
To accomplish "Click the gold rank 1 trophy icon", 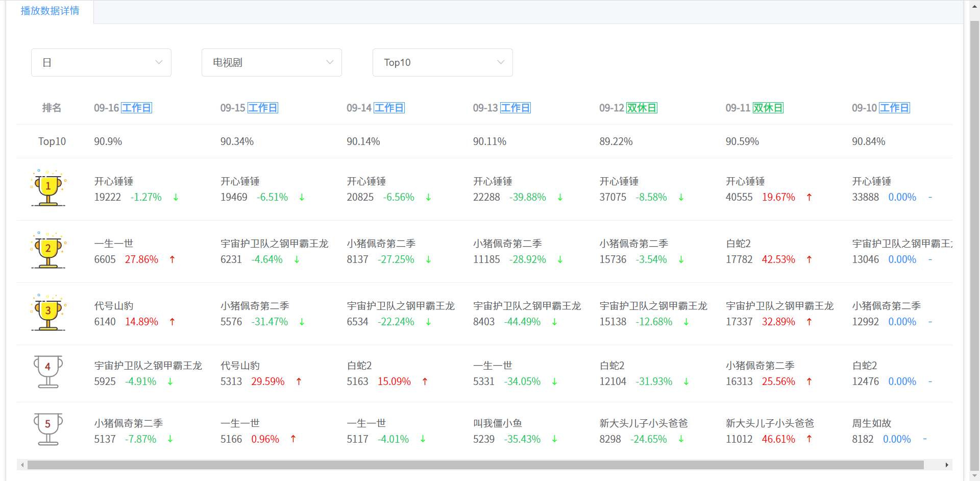I will point(48,188).
